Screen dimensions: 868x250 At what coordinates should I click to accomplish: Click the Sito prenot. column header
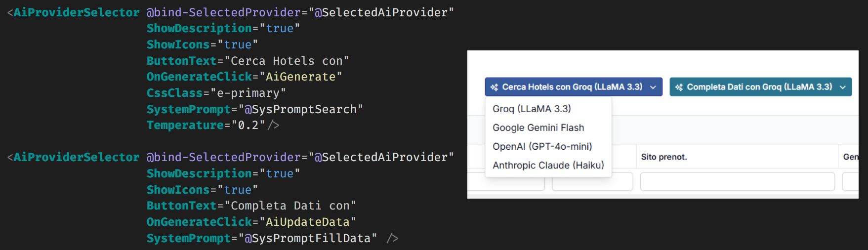click(x=664, y=157)
